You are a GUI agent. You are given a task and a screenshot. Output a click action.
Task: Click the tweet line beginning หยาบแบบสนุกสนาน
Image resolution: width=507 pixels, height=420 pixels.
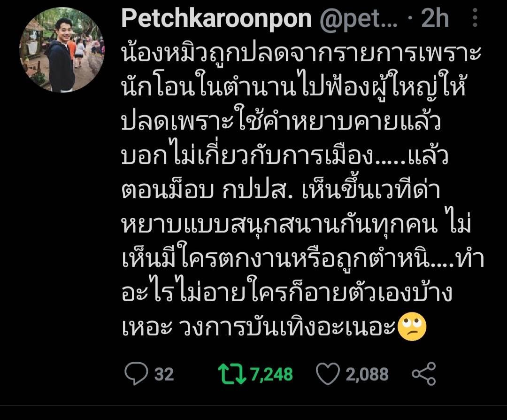pyautogui.click(x=296, y=225)
